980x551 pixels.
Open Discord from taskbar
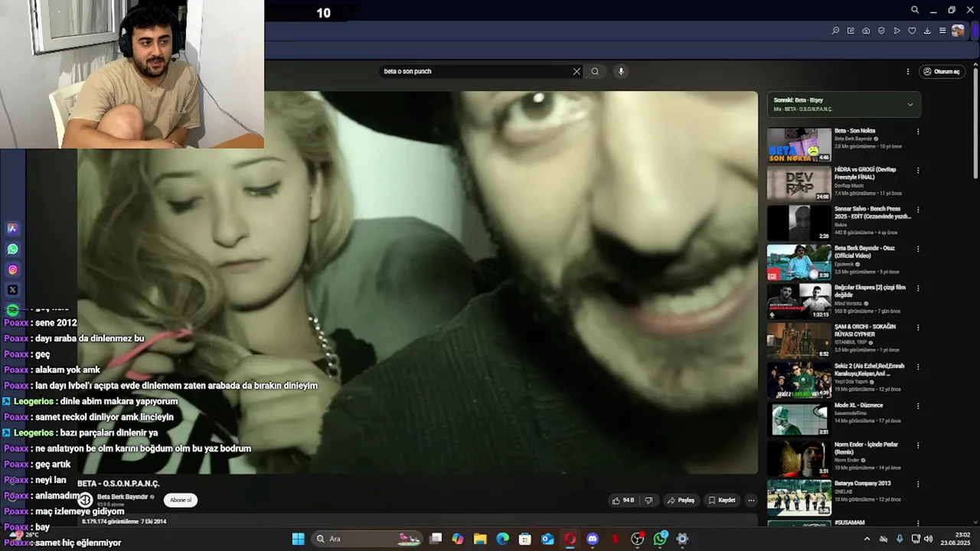tap(593, 539)
